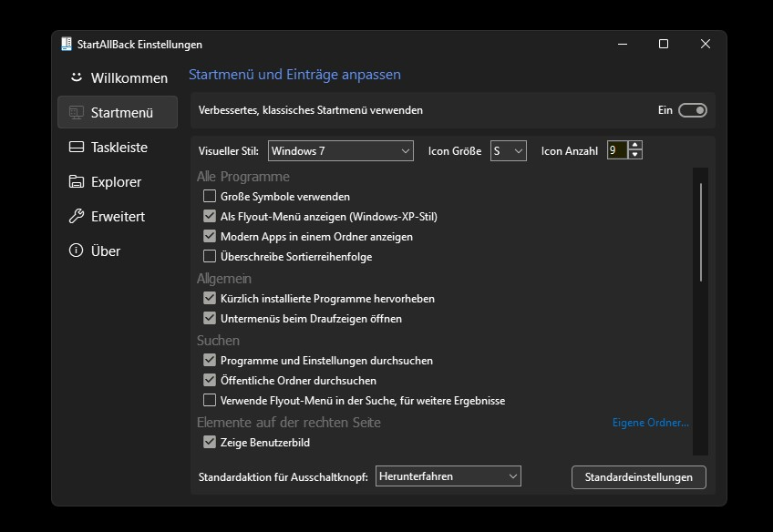
Task: Uncheck Zeige Benutzerbild
Action: (x=210, y=442)
